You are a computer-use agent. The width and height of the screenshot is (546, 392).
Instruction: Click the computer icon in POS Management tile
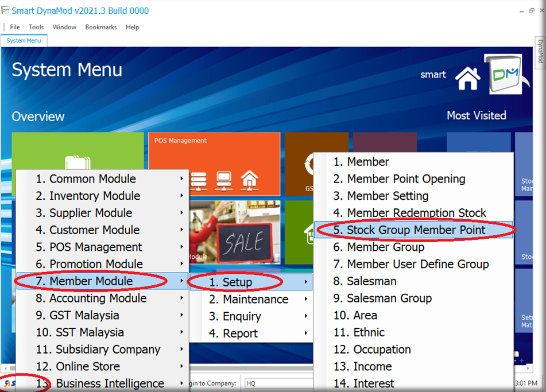223,180
